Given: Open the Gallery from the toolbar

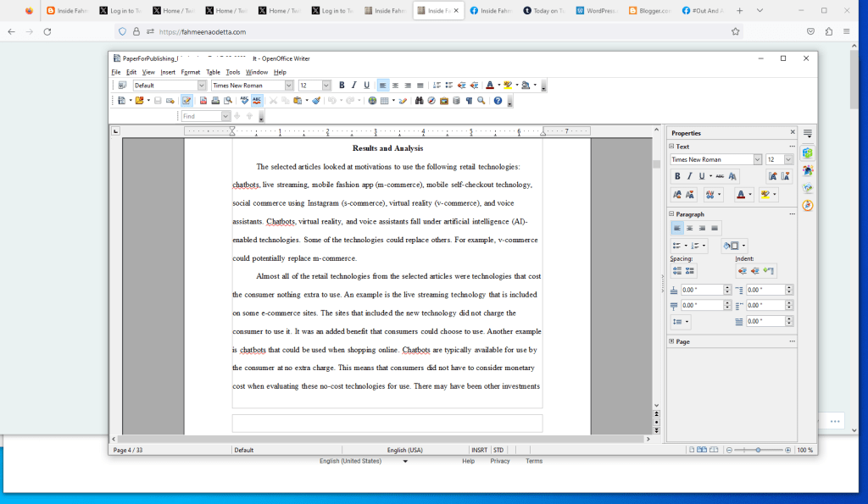Looking at the screenshot, I should point(444,100).
